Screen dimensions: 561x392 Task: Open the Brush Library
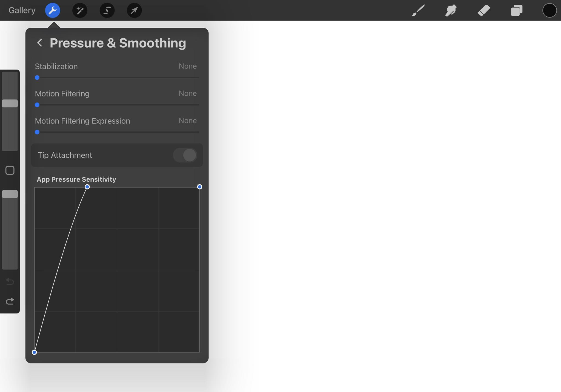point(417,10)
